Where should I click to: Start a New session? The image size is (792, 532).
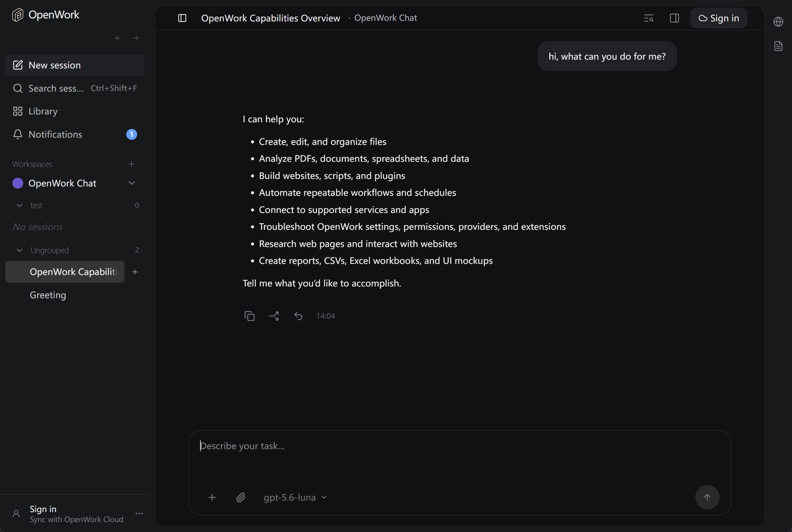pyautogui.click(x=75, y=65)
